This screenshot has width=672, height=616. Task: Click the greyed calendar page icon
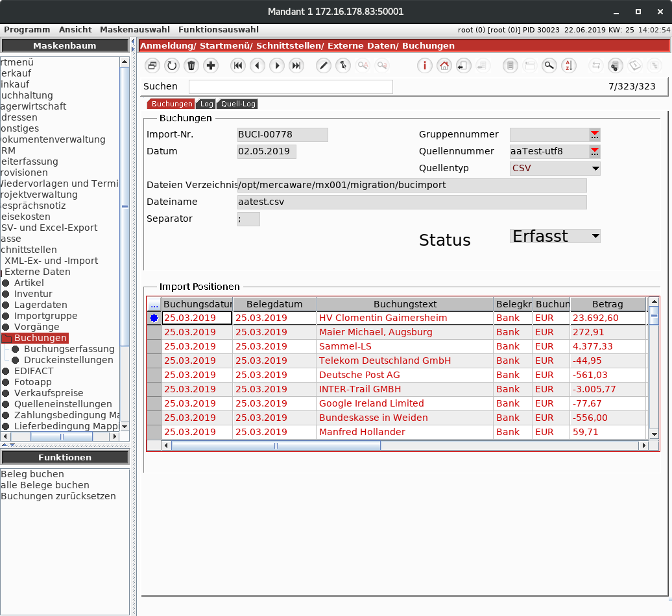(x=635, y=65)
